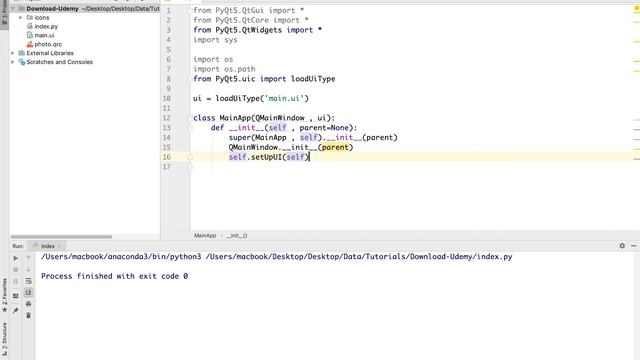Image resolution: width=640 pixels, height=360 pixels.
Task: Open Run panel settings gear
Action: (x=622, y=246)
